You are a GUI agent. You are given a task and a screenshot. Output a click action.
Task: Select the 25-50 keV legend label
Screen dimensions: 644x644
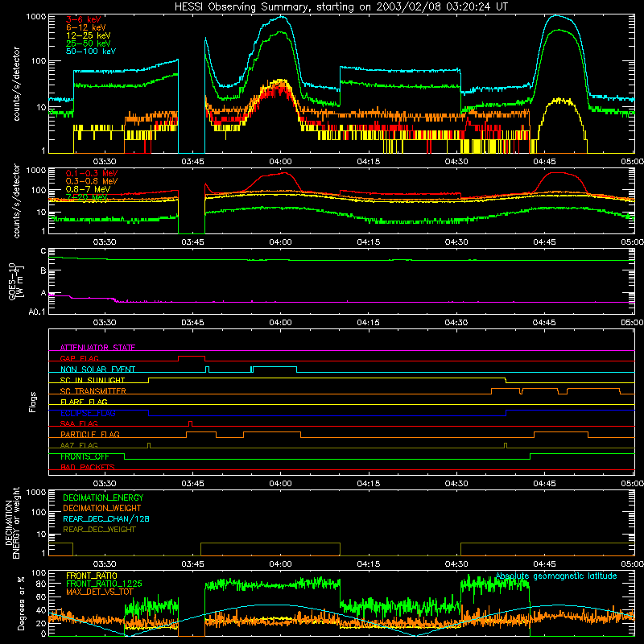[x=88, y=43]
